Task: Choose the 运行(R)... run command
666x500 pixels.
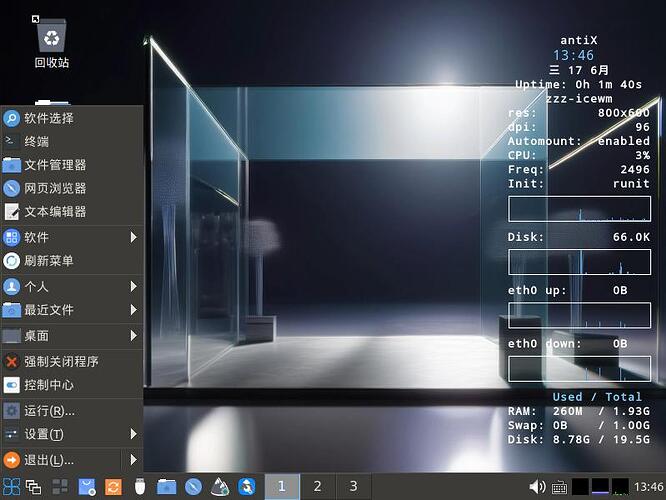Action: (x=71, y=411)
